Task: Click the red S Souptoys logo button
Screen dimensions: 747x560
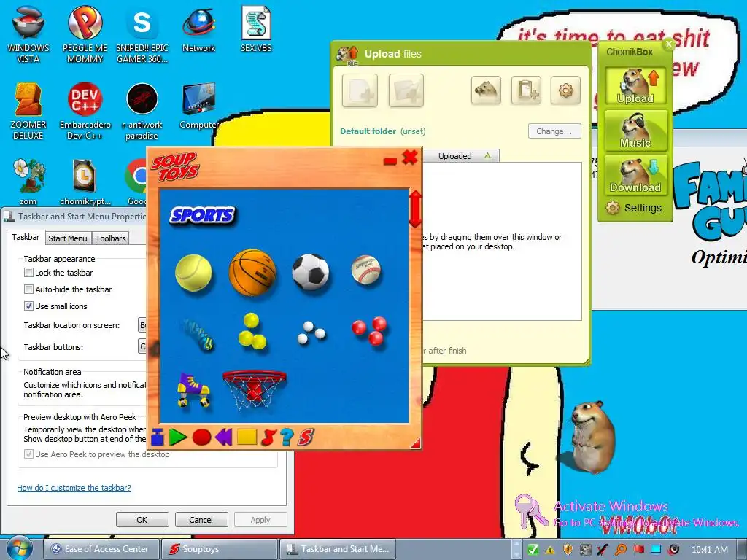Action: pos(306,437)
